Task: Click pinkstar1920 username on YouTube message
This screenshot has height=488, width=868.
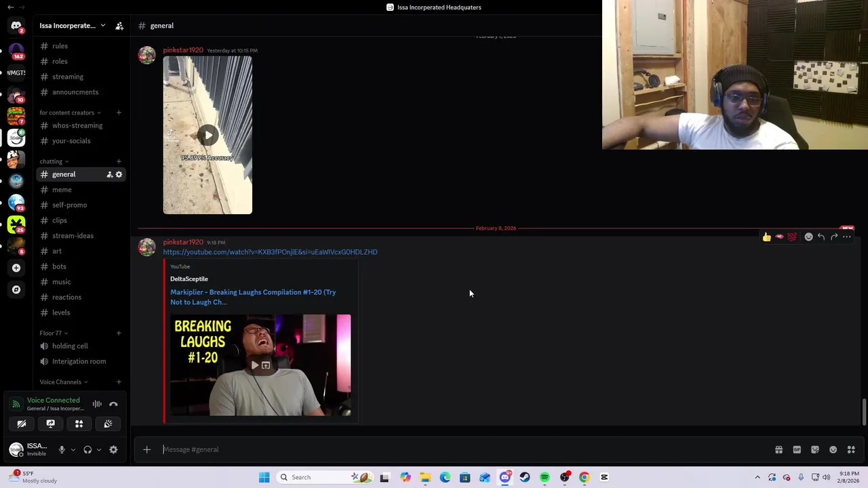Action: (x=183, y=242)
